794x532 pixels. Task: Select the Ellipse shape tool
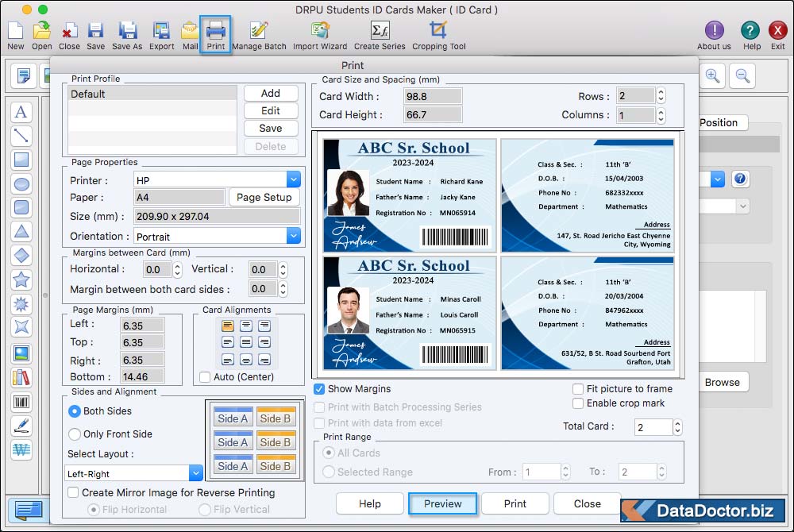tap(21, 183)
